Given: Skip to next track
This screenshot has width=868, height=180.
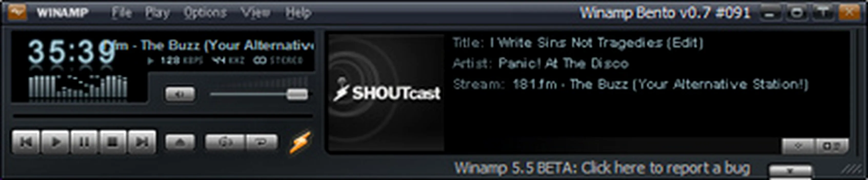Looking at the screenshot, I should click(142, 142).
